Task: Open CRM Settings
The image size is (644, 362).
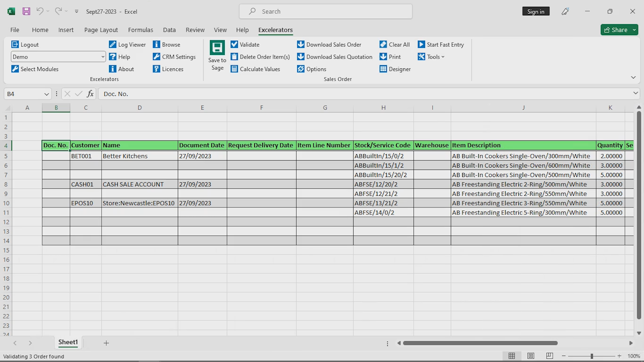Action: (x=174, y=57)
